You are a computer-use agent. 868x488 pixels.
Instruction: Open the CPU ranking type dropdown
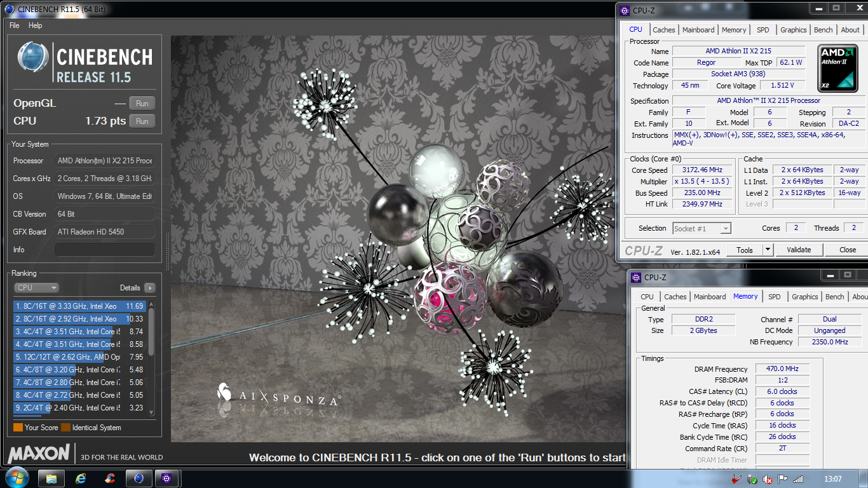pyautogui.click(x=36, y=288)
